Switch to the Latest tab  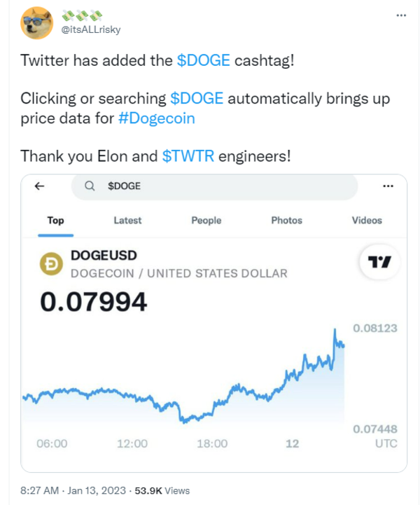[x=127, y=220]
